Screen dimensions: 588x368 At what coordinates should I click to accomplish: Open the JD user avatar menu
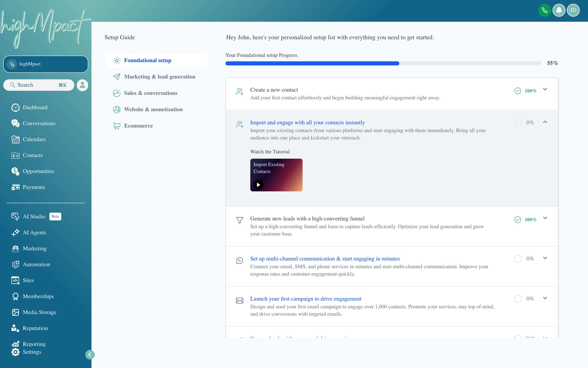(573, 10)
